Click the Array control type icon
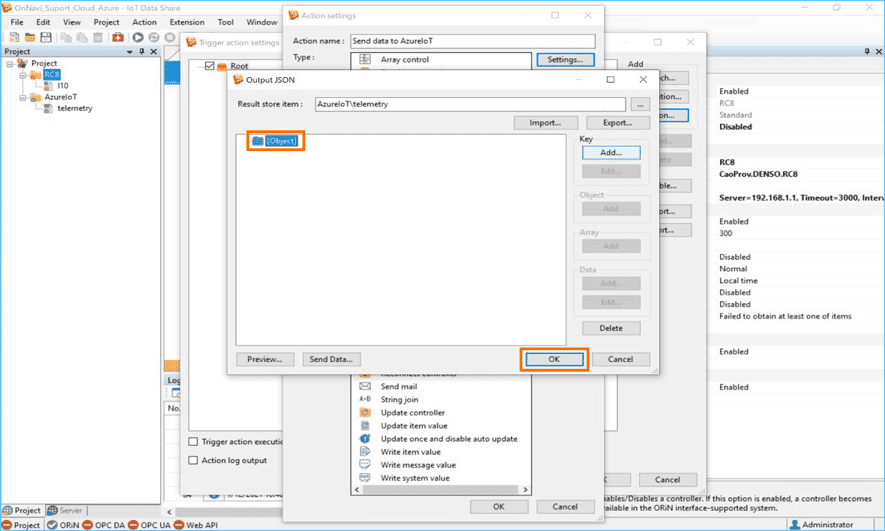The image size is (885, 531). 365,59
